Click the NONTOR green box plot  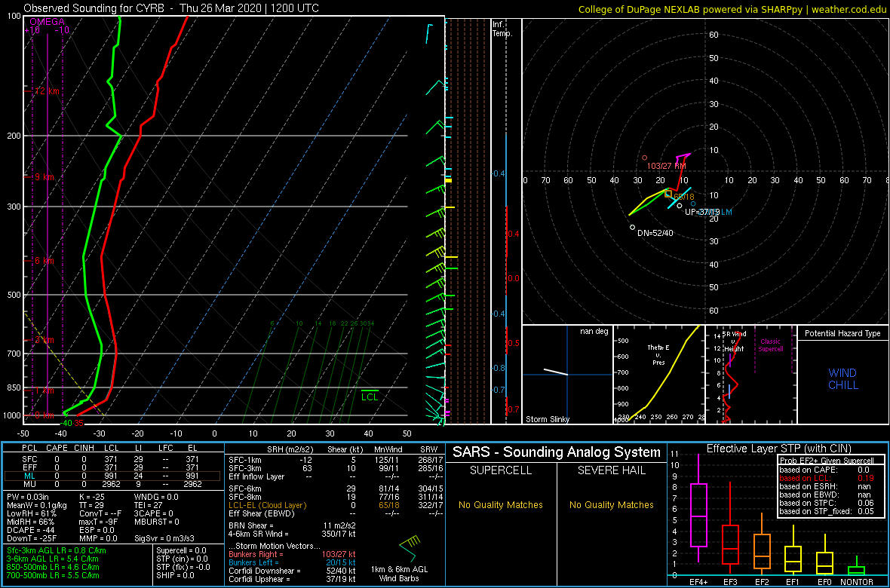(x=857, y=566)
